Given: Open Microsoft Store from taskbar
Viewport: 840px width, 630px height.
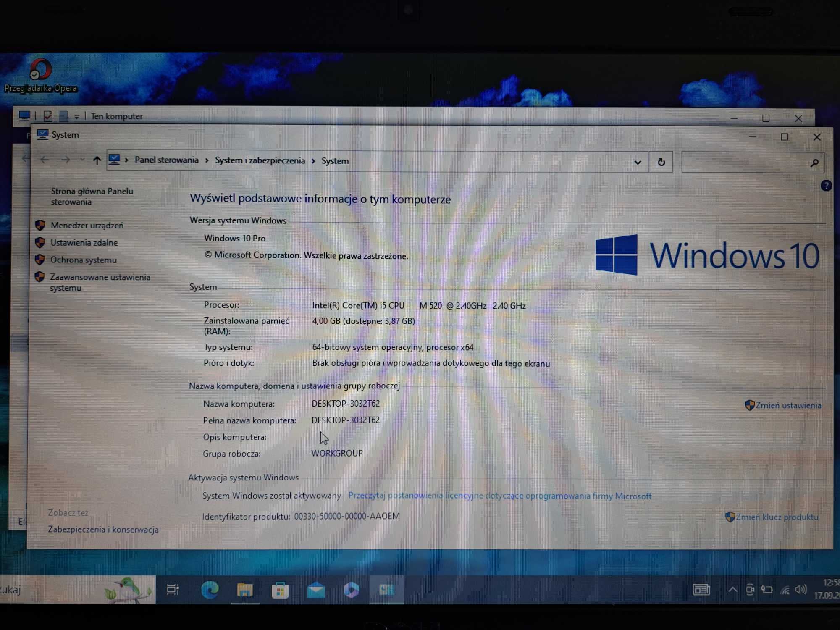Looking at the screenshot, I should [280, 590].
